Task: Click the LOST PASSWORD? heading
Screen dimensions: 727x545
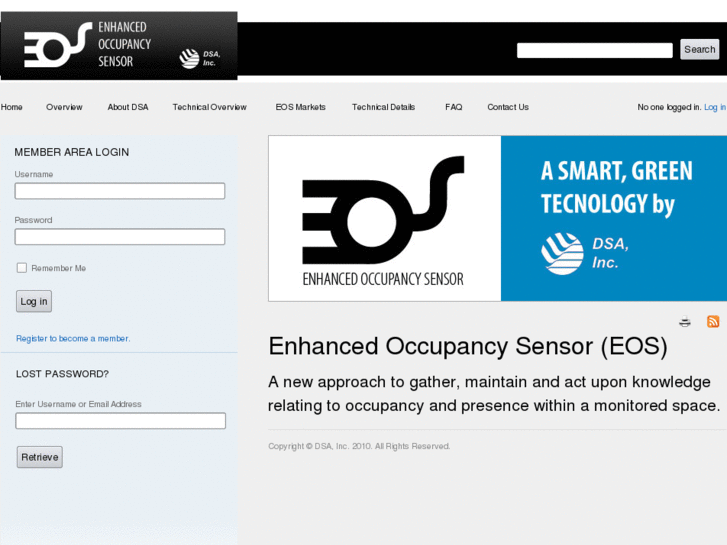Action: pos(62,374)
